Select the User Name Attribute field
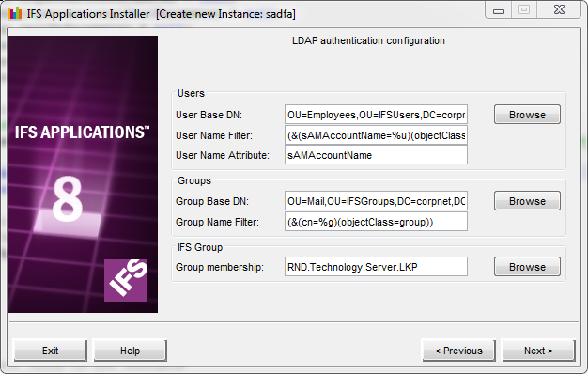Screen dimensions: 588x374 coord(376,155)
